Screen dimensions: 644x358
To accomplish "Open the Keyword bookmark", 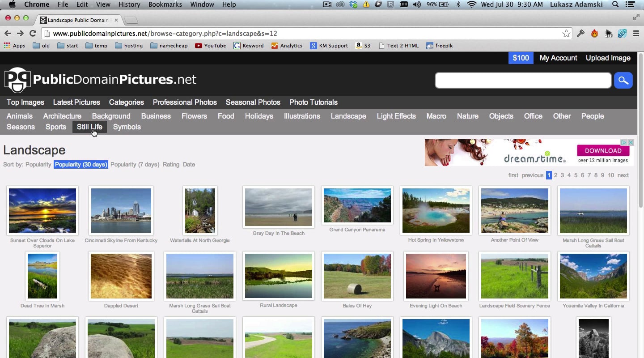I will [x=249, y=46].
